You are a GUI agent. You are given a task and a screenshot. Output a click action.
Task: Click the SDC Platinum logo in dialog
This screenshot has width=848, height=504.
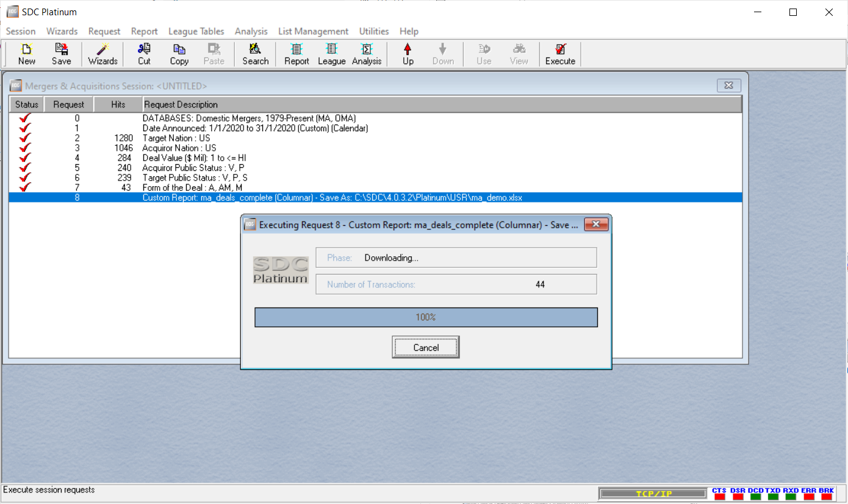coord(281,270)
